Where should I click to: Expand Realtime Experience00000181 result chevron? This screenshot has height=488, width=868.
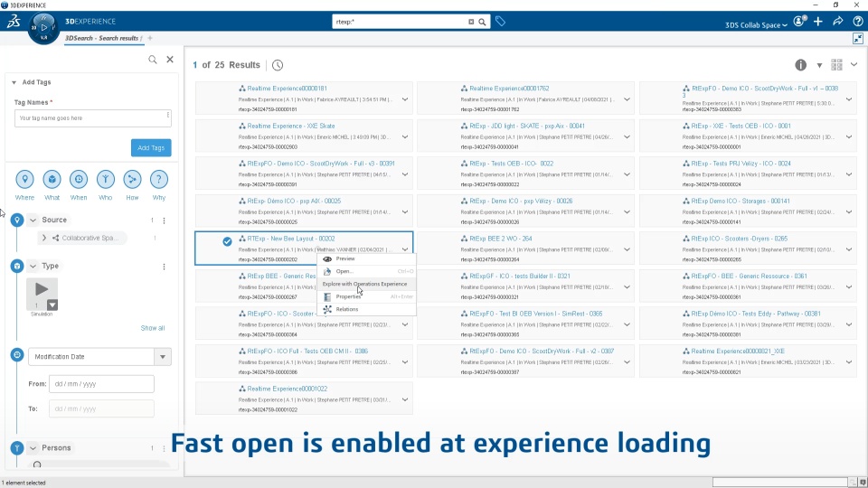pos(405,99)
